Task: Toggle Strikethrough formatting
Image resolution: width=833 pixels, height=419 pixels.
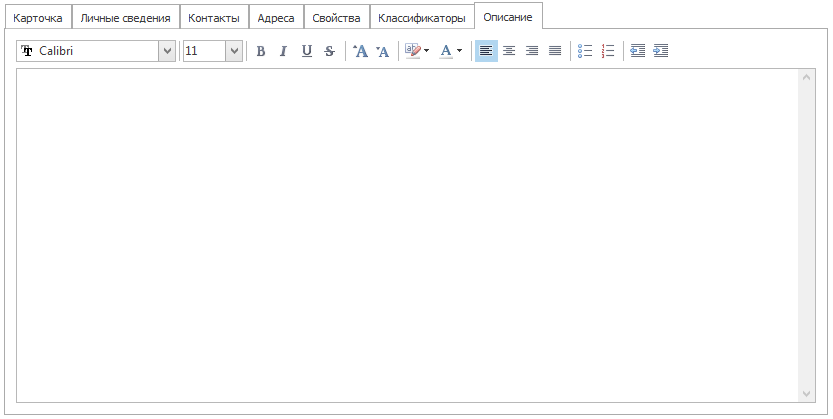Action: pyautogui.click(x=329, y=51)
